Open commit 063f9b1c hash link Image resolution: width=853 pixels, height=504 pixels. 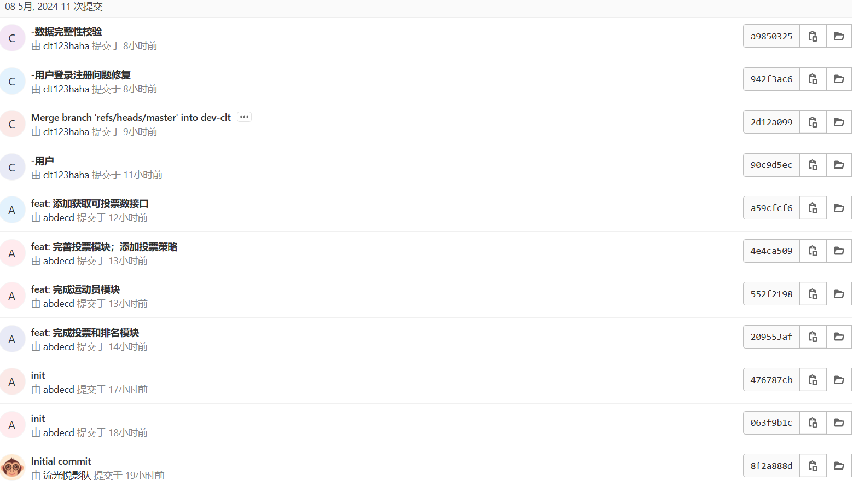click(x=771, y=423)
